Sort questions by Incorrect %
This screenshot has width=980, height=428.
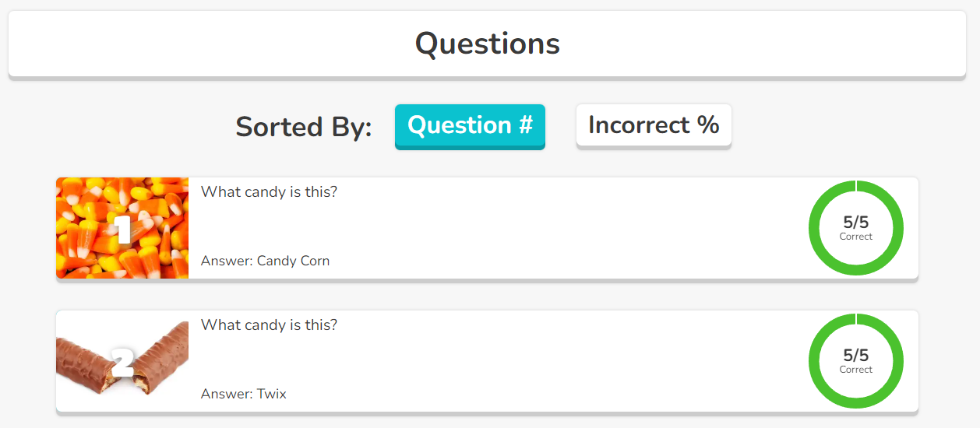point(654,125)
